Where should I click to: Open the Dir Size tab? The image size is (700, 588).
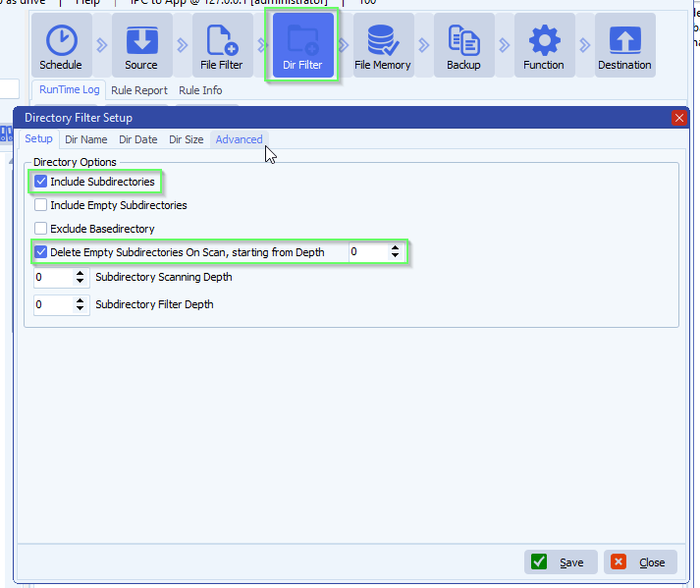click(x=187, y=139)
